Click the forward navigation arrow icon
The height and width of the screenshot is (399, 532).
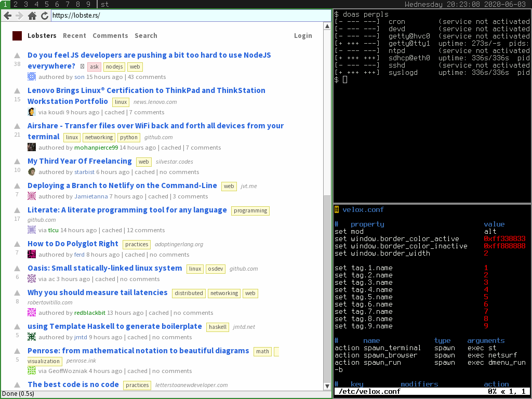point(20,16)
